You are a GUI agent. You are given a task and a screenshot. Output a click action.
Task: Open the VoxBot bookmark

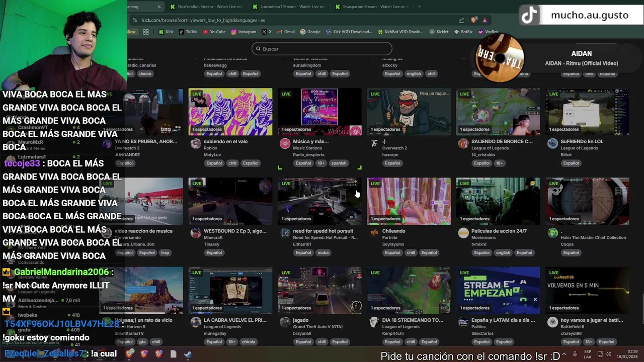(488, 32)
